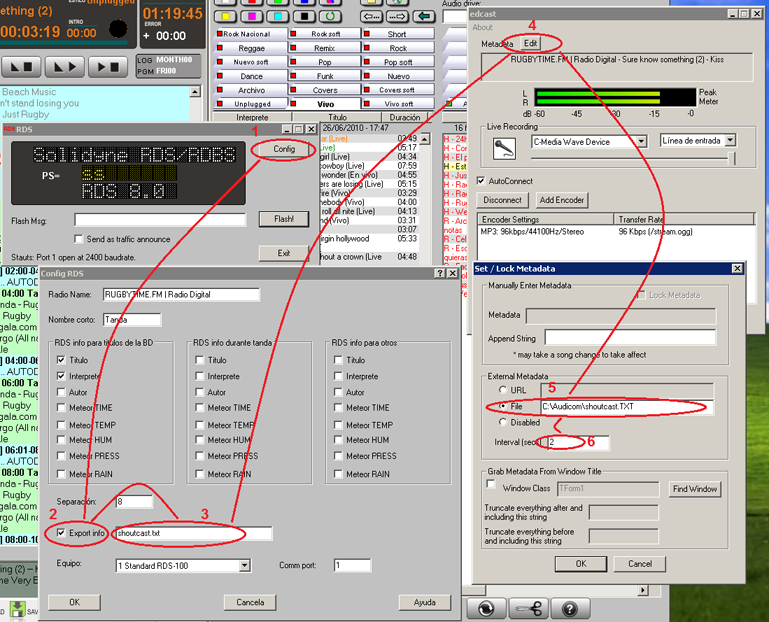Click the solid teal back arrow

point(424,17)
